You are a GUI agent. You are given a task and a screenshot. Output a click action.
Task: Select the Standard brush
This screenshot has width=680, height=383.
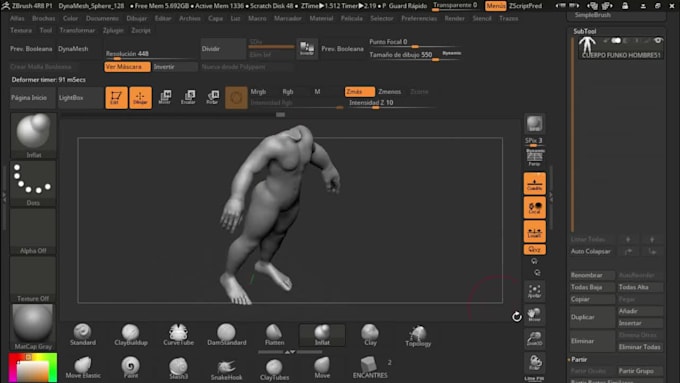(82, 334)
